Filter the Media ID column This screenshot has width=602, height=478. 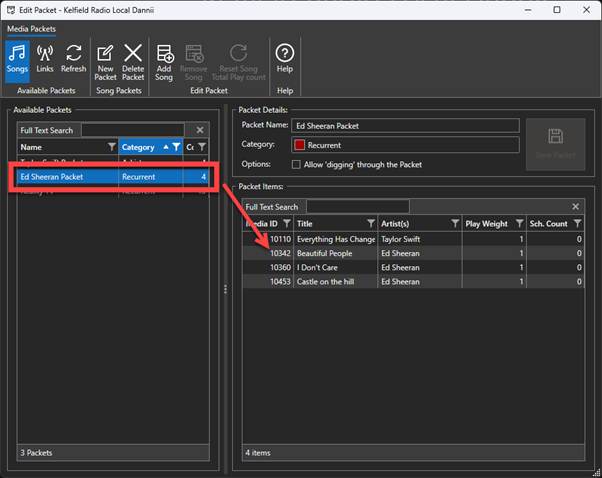286,223
